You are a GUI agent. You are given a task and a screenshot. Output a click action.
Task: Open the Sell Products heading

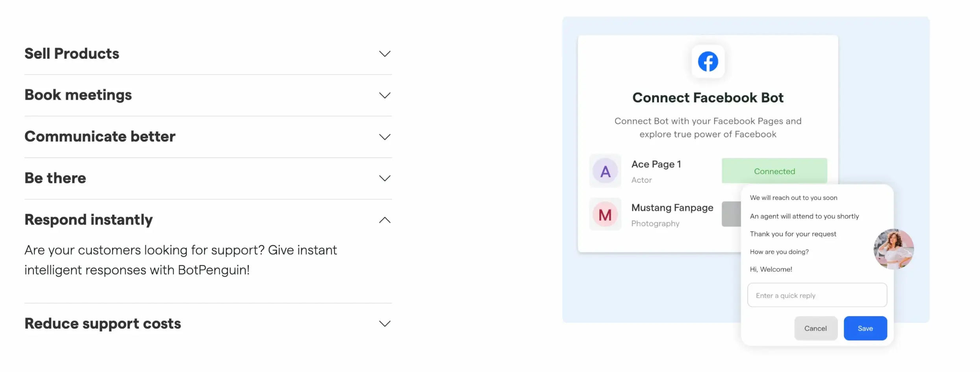[x=72, y=54]
